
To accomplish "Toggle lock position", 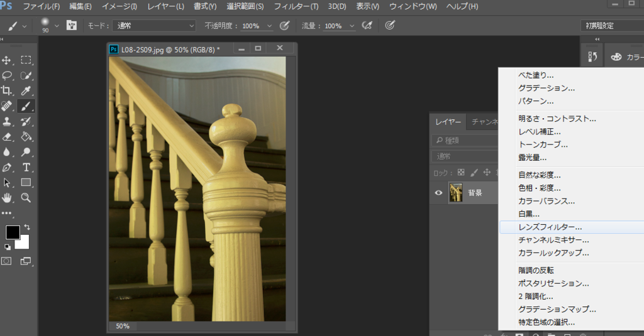I will (x=487, y=172).
